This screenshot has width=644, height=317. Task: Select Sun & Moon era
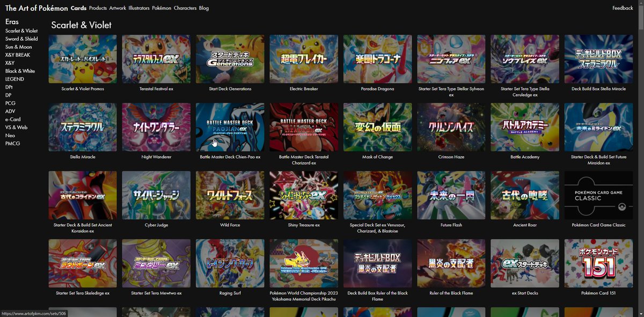point(19,47)
